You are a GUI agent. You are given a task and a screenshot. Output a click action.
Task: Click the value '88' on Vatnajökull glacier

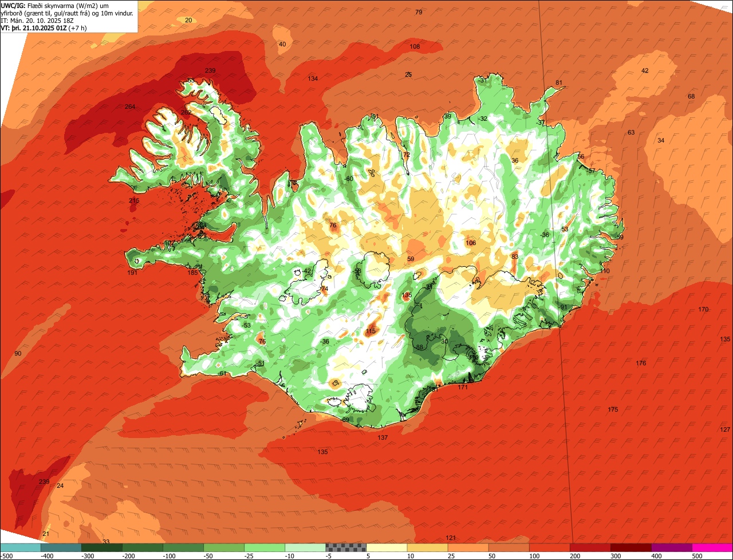pos(419,348)
